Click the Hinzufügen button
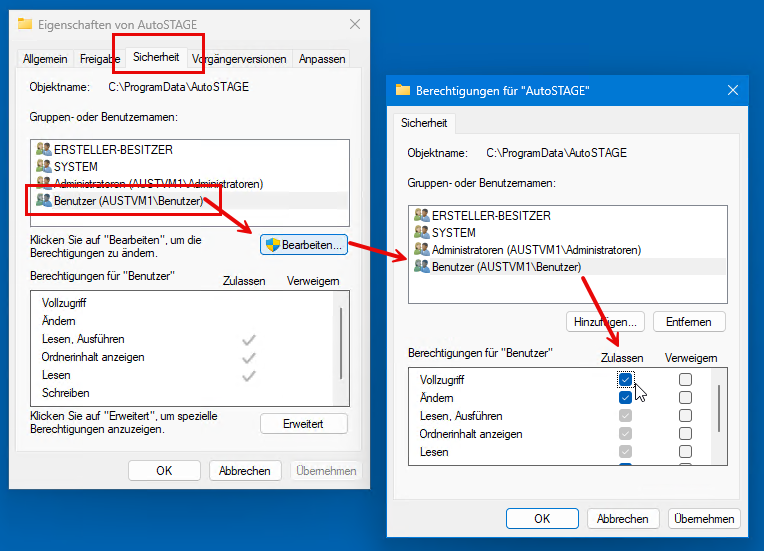Screen dimensions: 764x551 pyautogui.click(x=605, y=321)
